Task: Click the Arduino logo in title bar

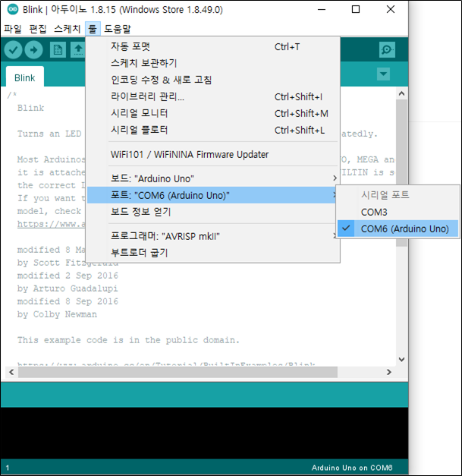Action: [x=13, y=9]
